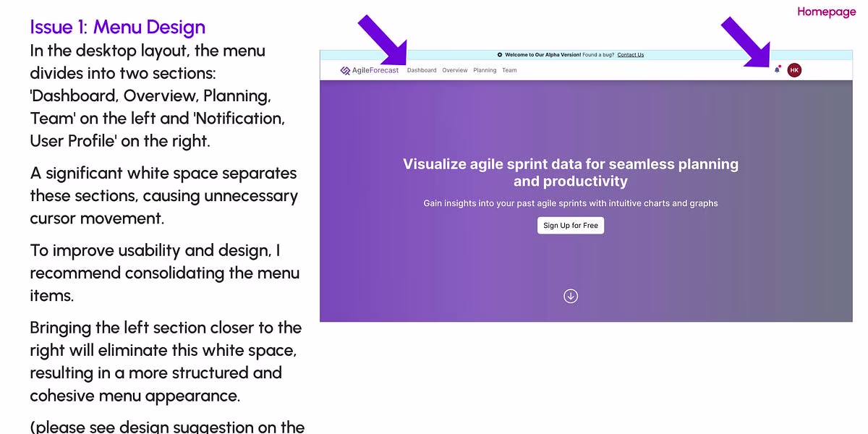Click the 'Issue 1: Menu Design' heading

(x=118, y=27)
